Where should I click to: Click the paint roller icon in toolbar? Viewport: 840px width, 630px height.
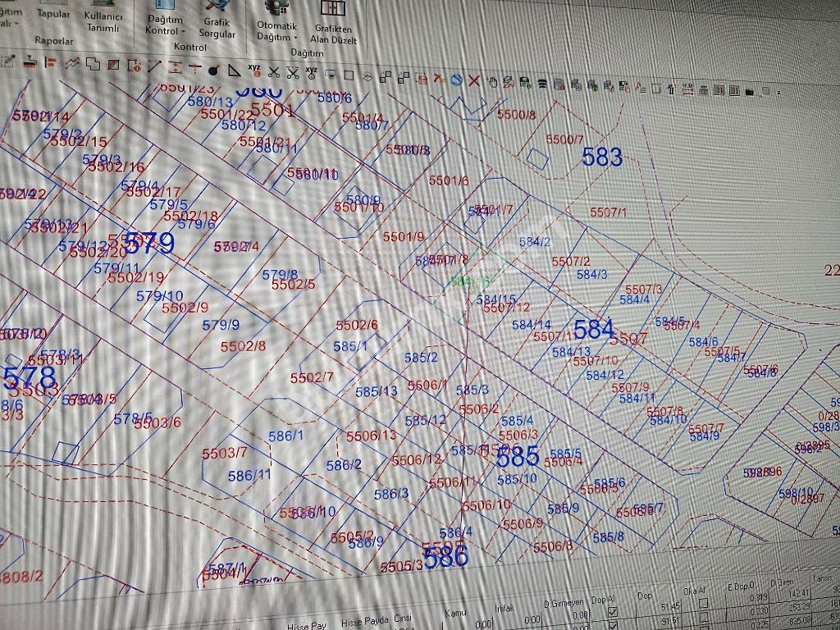(x=30, y=62)
